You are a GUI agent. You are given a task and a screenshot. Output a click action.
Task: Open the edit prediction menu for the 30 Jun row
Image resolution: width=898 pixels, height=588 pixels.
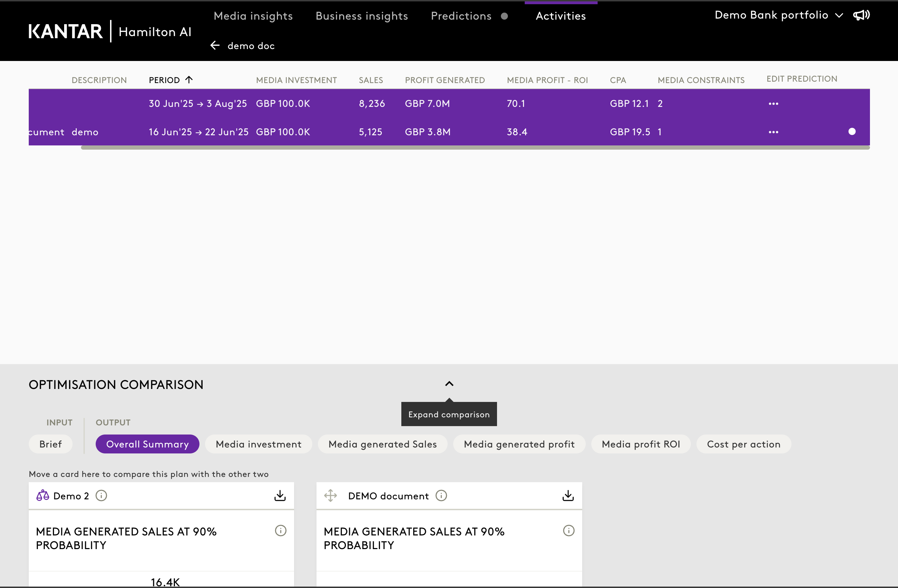(773, 104)
